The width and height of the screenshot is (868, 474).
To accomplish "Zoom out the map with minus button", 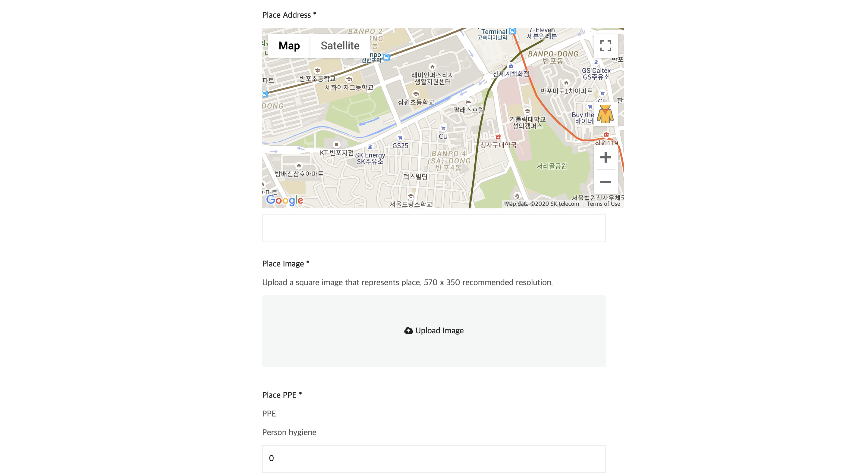I will pyautogui.click(x=605, y=182).
